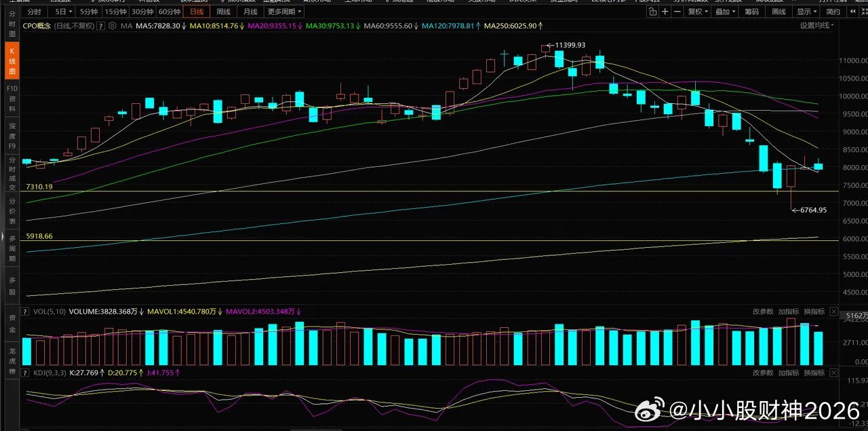Click 换指标 in the KDJ panel
Viewport: 868px width, 431px height.
pos(814,373)
